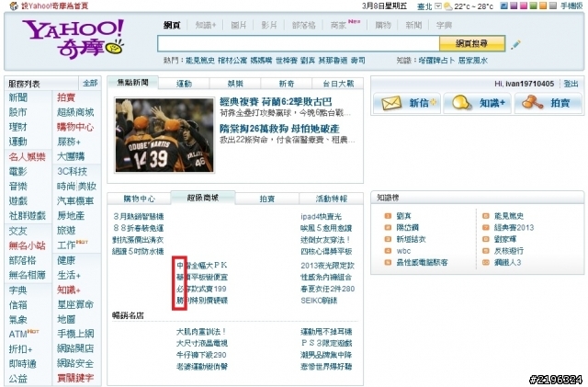Click the house icon beside set-as-homepage link
Viewport: 588px width, 387px height.
coord(14,6)
